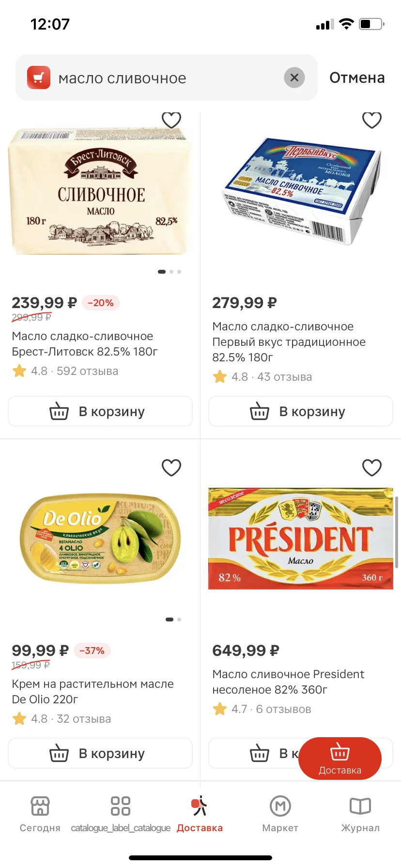Image resolution: width=401 pixels, height=868 pixels.
Task: Go to the Маркет tab
Action: 280,814
